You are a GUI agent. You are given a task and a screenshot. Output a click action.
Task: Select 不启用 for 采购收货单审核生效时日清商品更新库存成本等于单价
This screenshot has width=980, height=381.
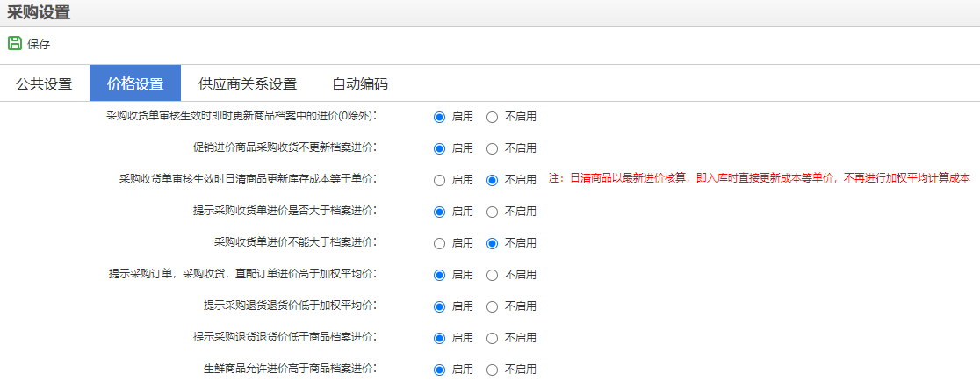pos(492,180)
